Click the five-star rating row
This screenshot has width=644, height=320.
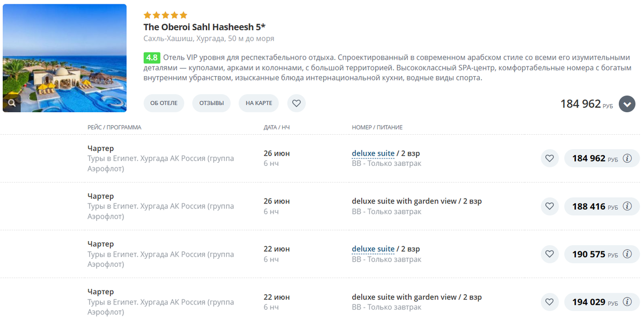[x=165, y=15]
